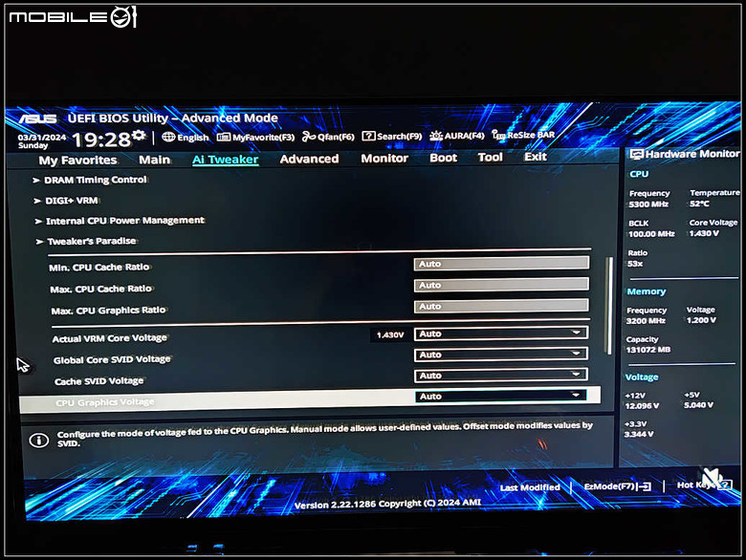
Task: Click the Last Modified button
Action: pos(530,487)
